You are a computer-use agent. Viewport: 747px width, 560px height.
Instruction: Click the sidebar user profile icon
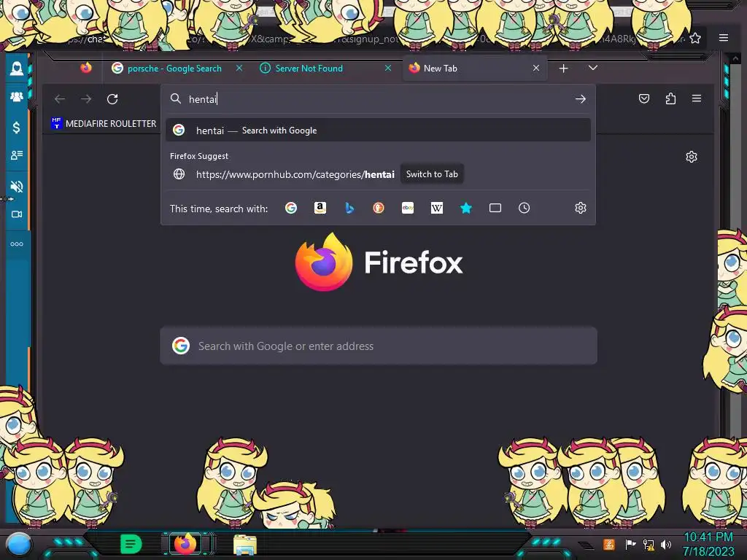pos(17,69)
